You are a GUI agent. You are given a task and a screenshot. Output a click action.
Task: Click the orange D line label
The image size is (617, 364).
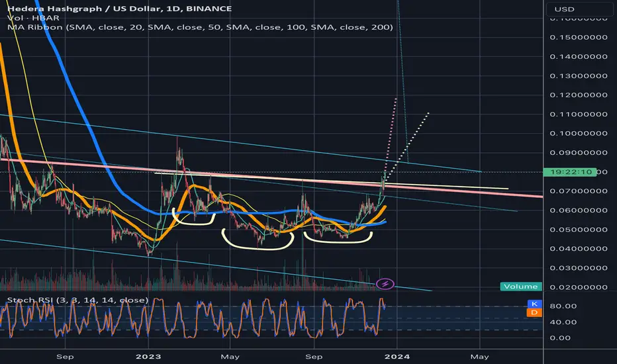pyautogui.click(x=534, y=312)
